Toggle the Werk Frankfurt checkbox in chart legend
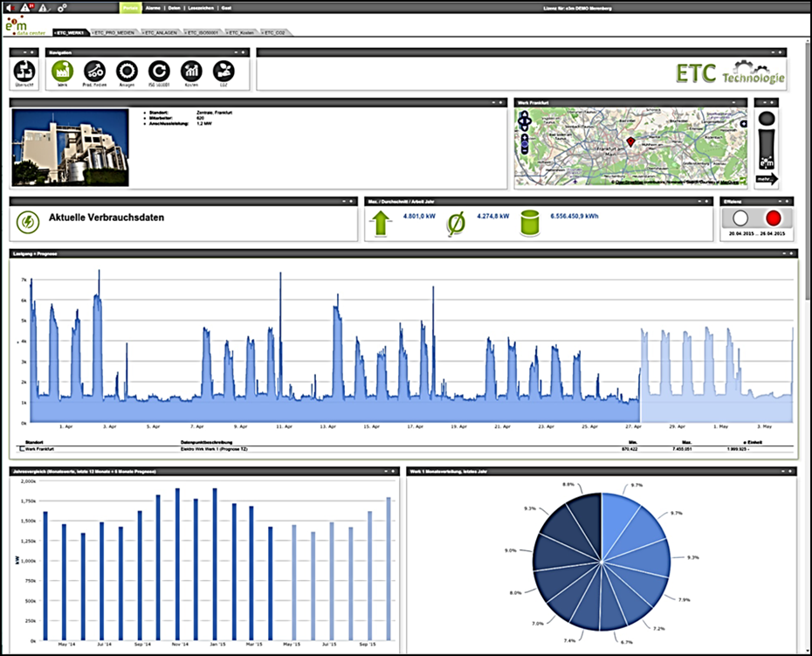 [22, 448]
